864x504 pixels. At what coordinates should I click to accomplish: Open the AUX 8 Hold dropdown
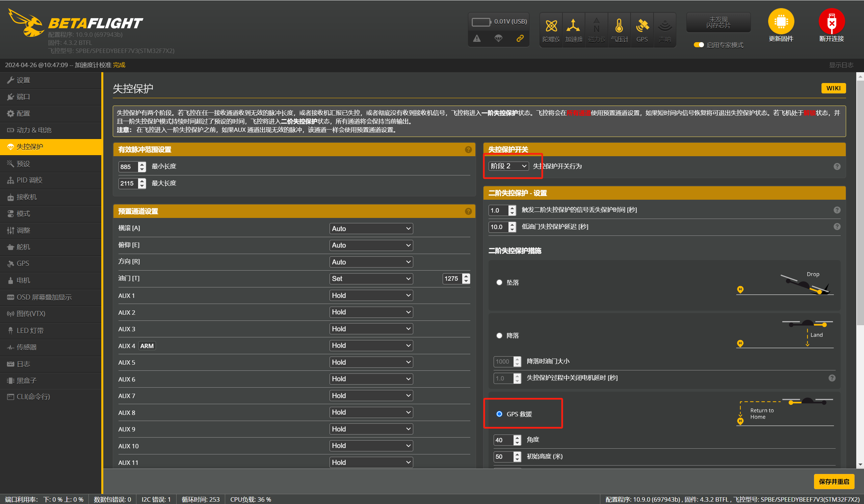click(371, 412)
